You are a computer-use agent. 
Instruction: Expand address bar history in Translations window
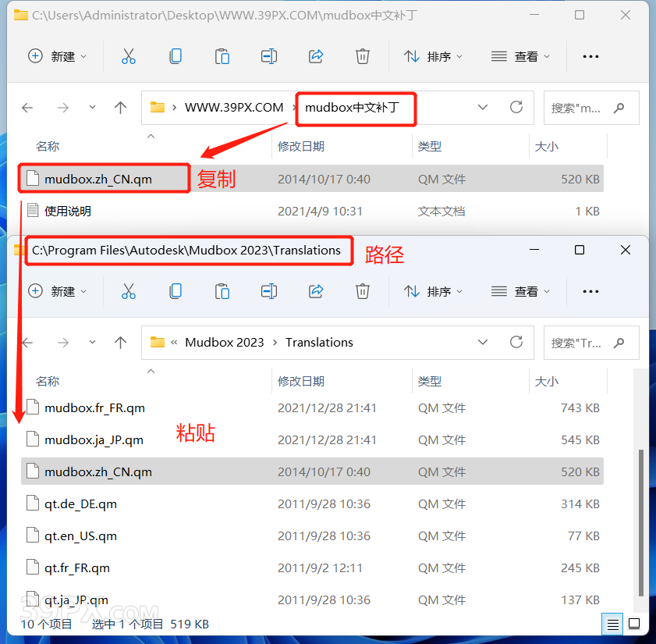pos(483,342)
